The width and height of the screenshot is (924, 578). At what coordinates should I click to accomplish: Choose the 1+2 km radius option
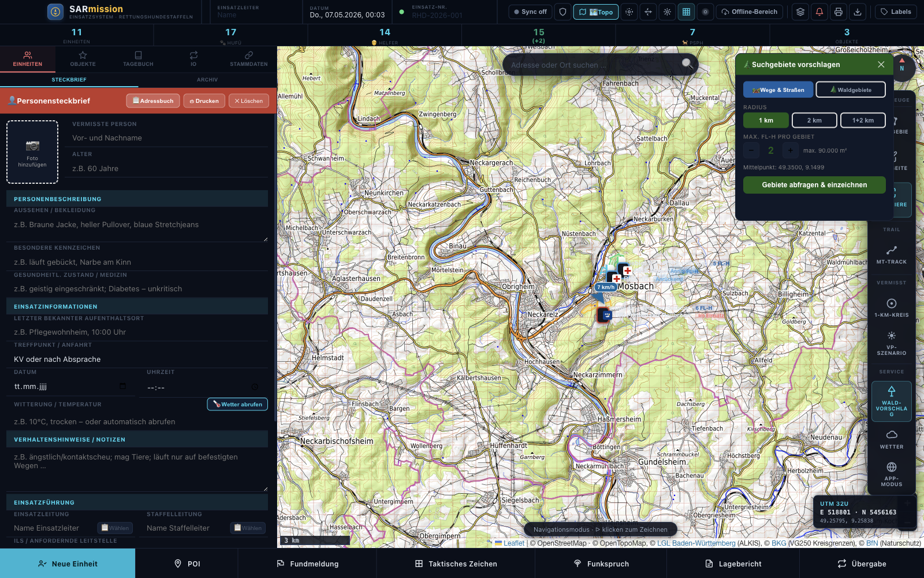863,120
